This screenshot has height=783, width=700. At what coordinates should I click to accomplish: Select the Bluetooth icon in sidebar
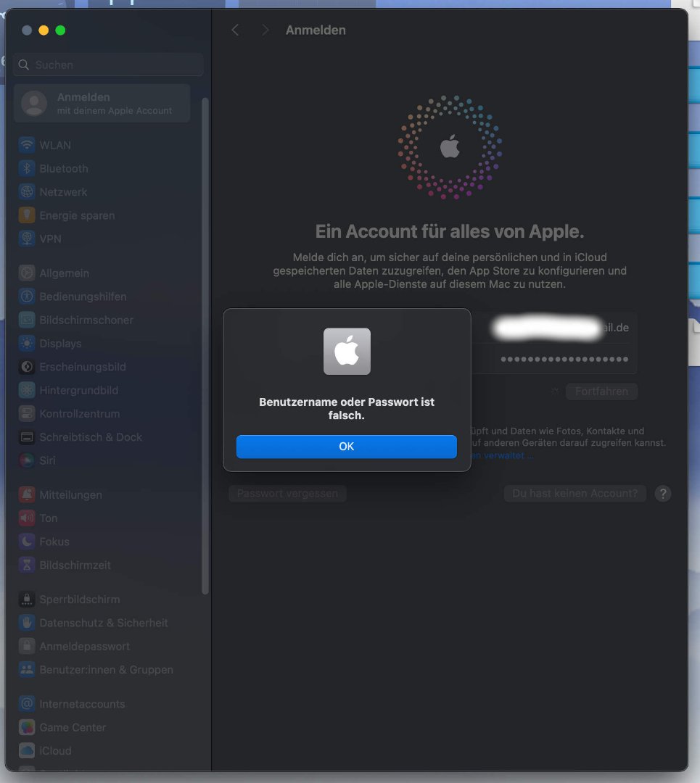(x=27, y=168)
